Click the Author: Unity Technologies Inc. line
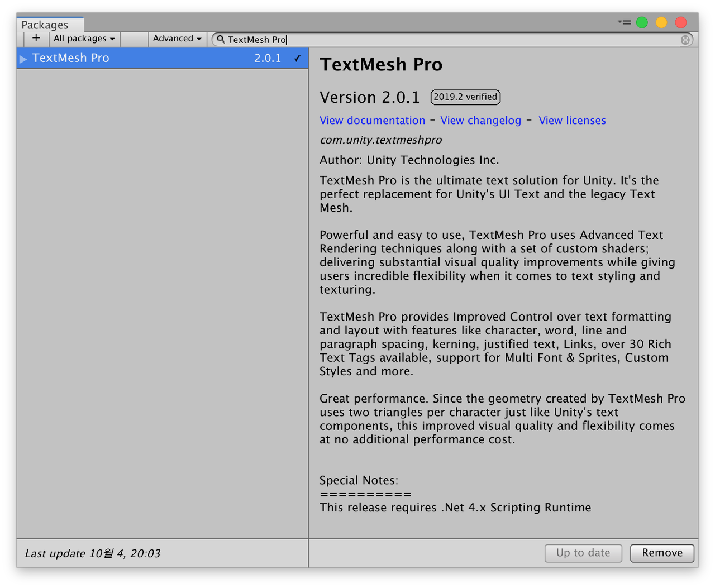 tap(409, 160)
